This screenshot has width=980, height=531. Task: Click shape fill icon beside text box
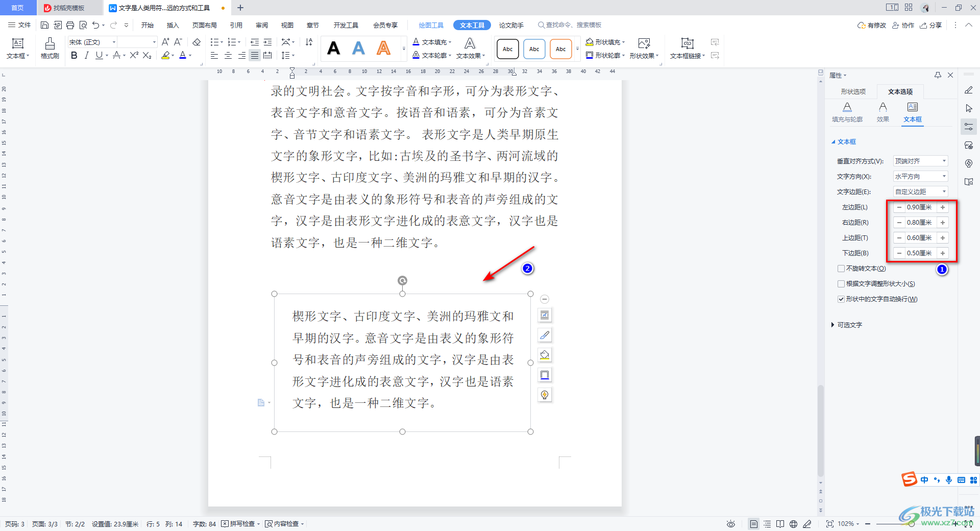coord(545,355)
